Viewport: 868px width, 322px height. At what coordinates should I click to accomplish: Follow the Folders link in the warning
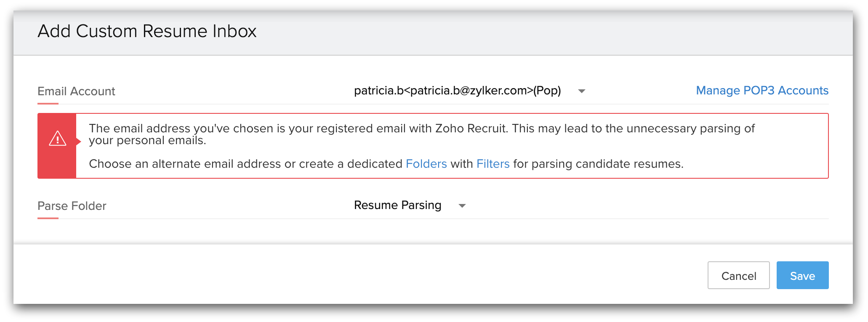[426, 164]
